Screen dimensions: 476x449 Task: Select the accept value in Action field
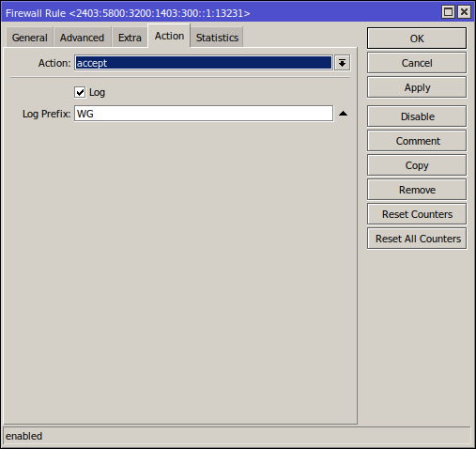click(x=204, y=63)
